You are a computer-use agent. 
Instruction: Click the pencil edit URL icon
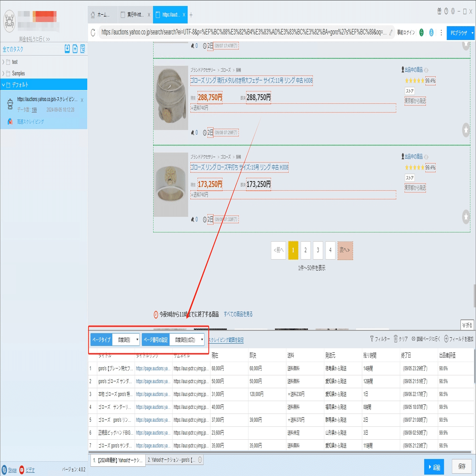pos(391,32)
